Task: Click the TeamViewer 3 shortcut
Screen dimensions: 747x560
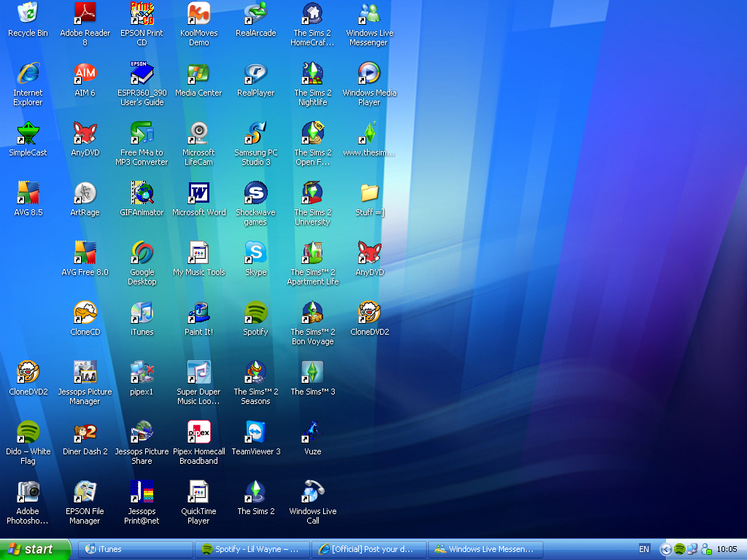Action: 255,432
